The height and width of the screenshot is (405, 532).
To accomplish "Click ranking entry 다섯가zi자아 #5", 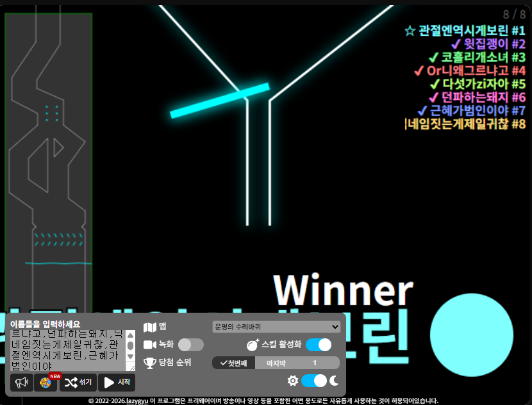I will (x=484, y=84).
